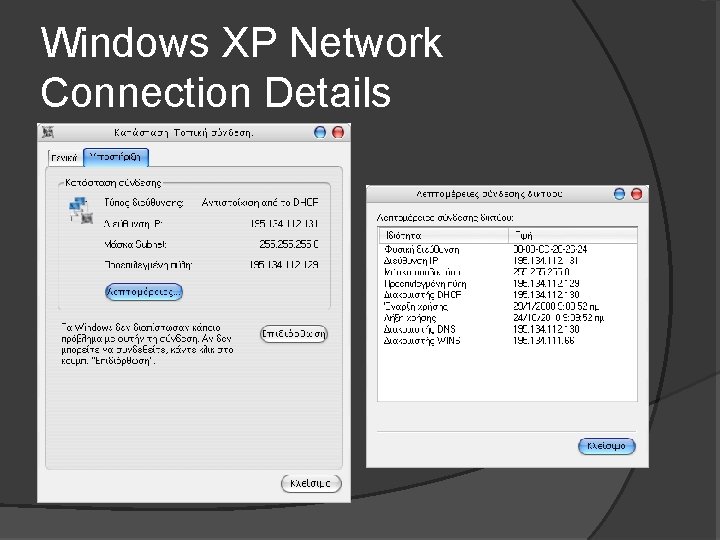Select the Φυσική διεύθυνση row

[x=507, y=249]
